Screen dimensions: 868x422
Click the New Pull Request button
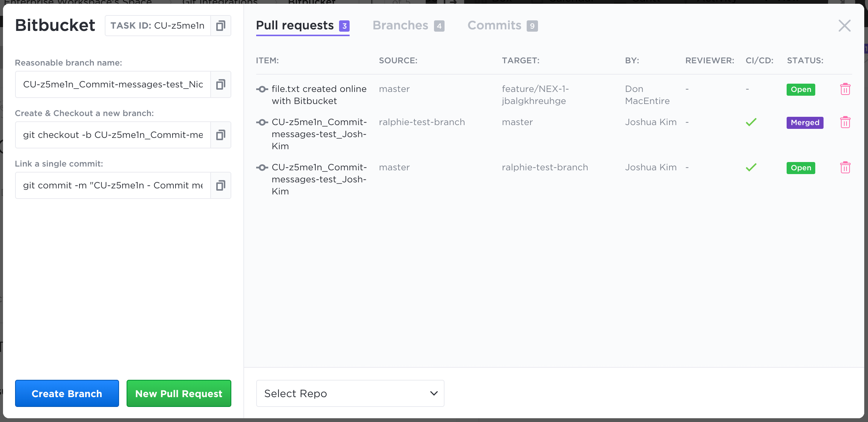(x=179, y=393)
